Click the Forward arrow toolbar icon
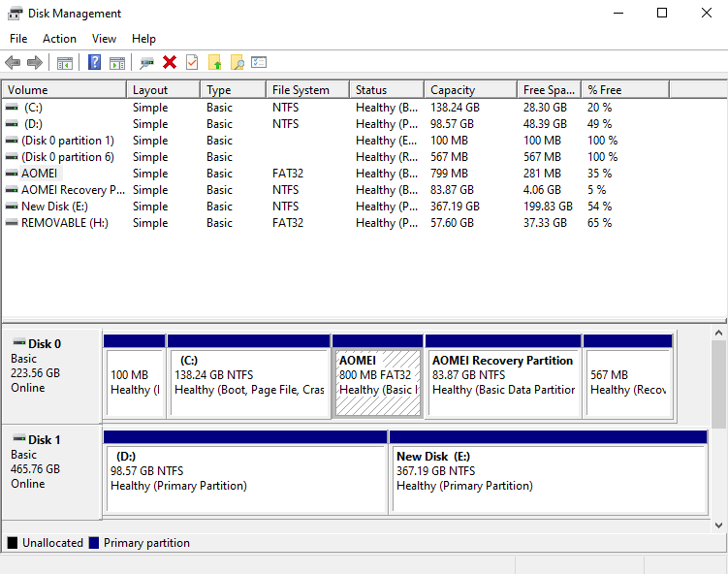This screenshot has width=728, height=574. coord(35,63)
